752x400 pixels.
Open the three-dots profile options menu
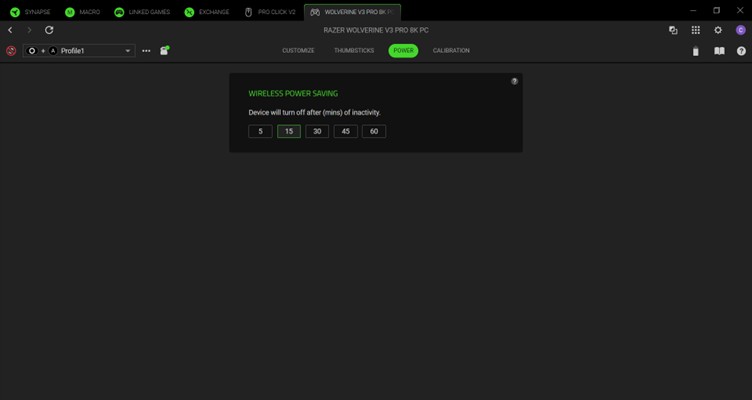146,51
